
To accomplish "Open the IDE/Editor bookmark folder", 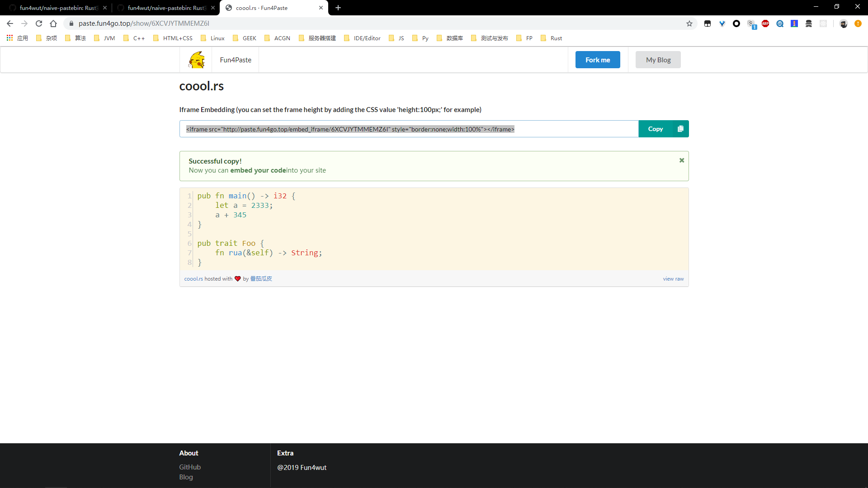I will point(362,38).
